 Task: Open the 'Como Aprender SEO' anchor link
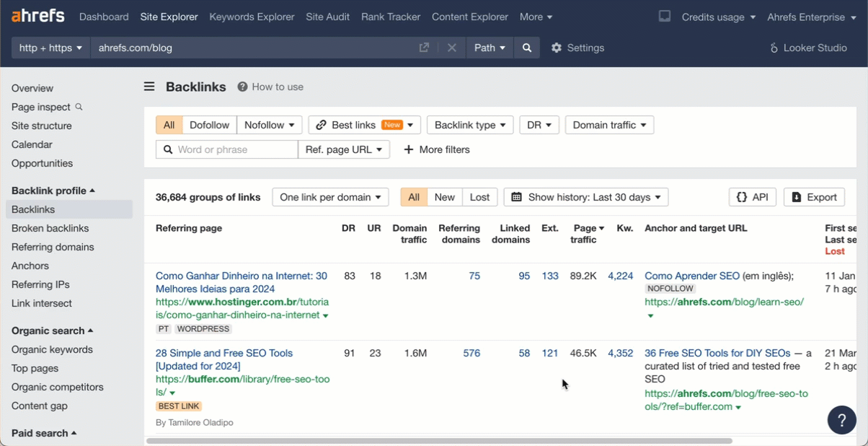(x=691, y=276)
